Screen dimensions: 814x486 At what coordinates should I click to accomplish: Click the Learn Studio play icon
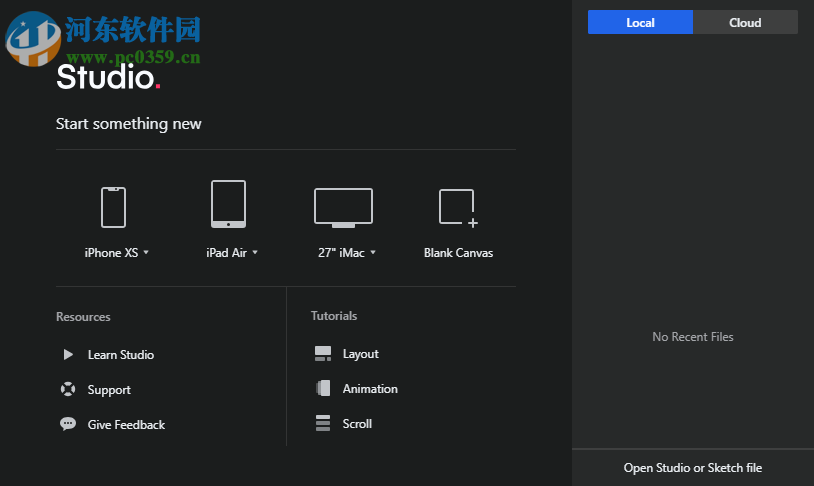[x=68, y=355]
